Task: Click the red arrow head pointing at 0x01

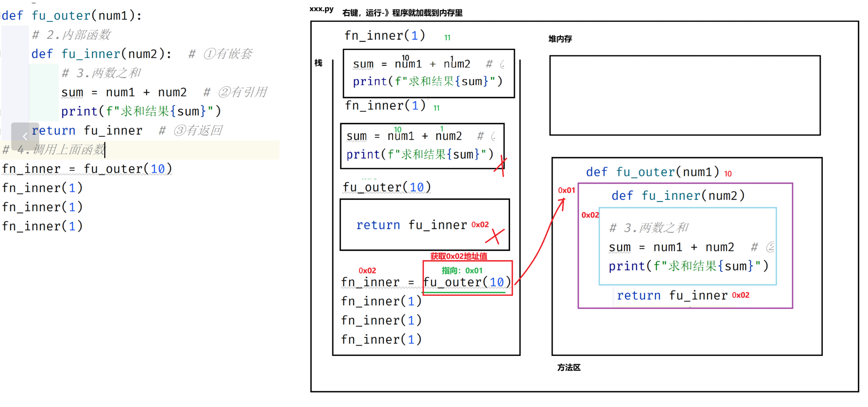Action: click(563, 200)
